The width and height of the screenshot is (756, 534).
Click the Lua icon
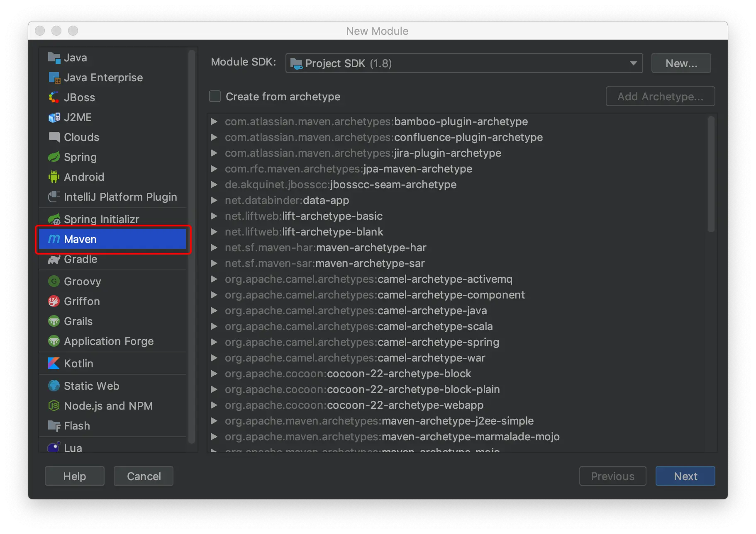click(x=54, y=447)
